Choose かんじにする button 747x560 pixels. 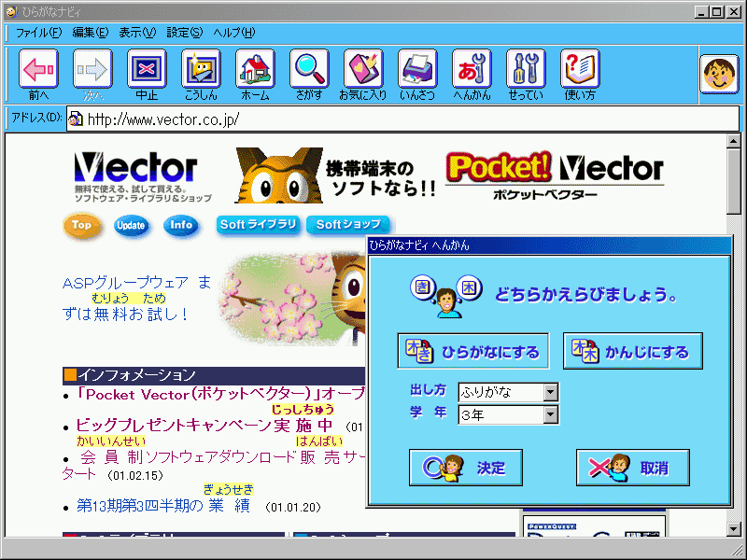(x=633, y=352)
